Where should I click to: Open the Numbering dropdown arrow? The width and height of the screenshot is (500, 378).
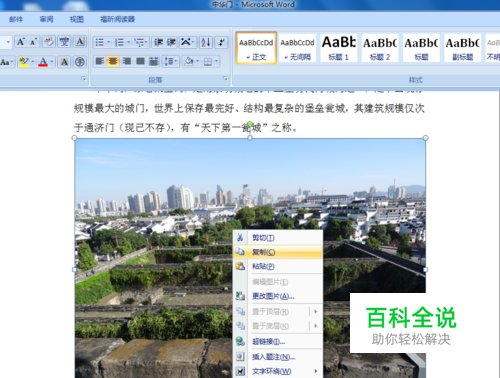[x=128, y=42]
